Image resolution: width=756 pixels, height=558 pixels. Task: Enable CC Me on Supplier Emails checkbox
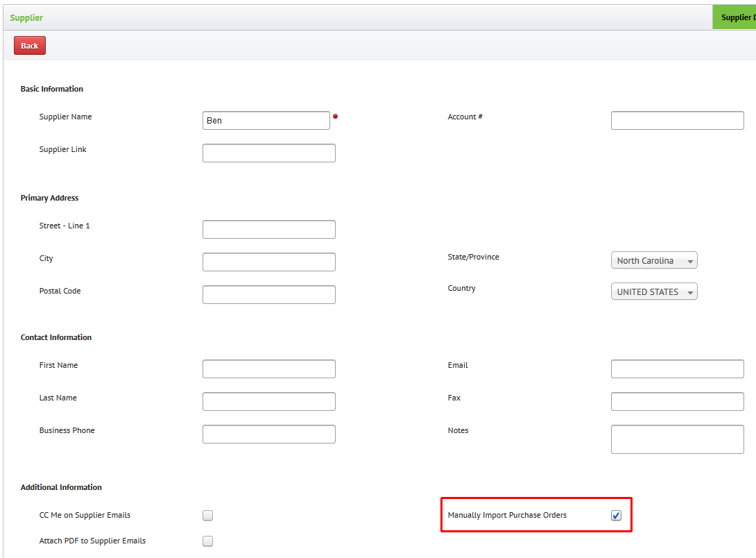(208, 516)
